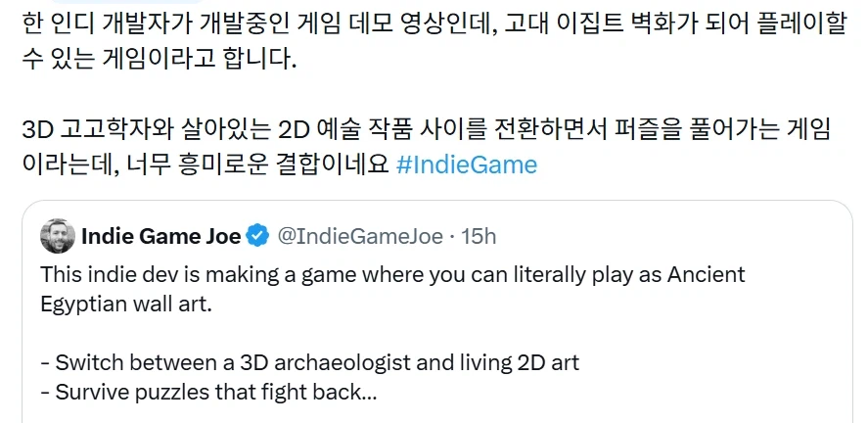The width and height of the screenshot is (868, 423).
Task: Click "Egyptian wall art." in the quoted post
Action: tap(126, 305)
